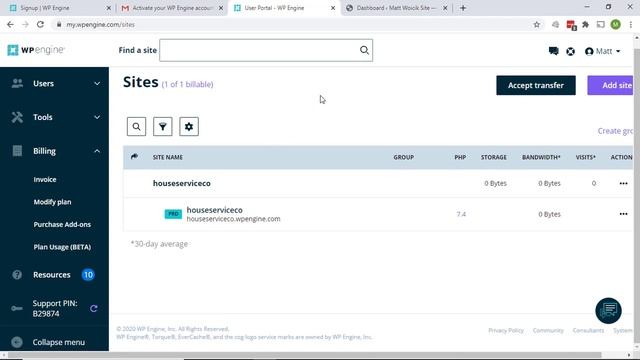Click the STORAGE column header
This screenshot has height=360, width=640.
(x=493, y=157)
